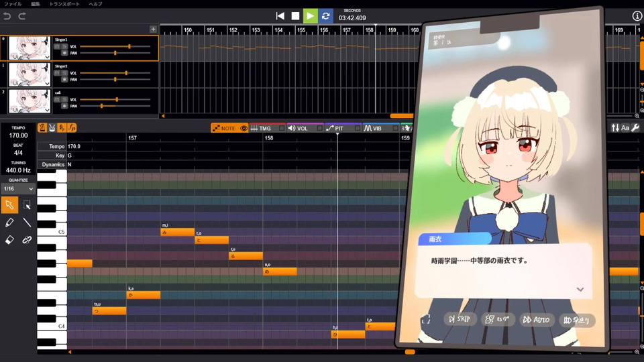Adjust the call track VOL slider
644x362 pixels.
115,99
